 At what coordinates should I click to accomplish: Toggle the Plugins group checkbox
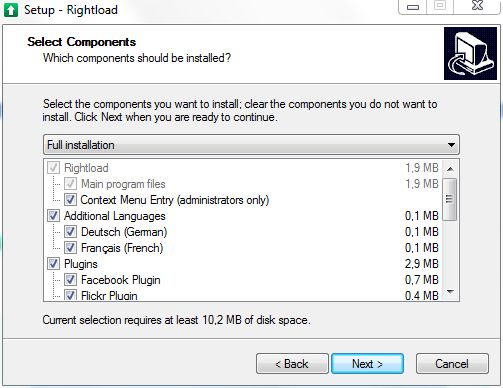point(53,264)
